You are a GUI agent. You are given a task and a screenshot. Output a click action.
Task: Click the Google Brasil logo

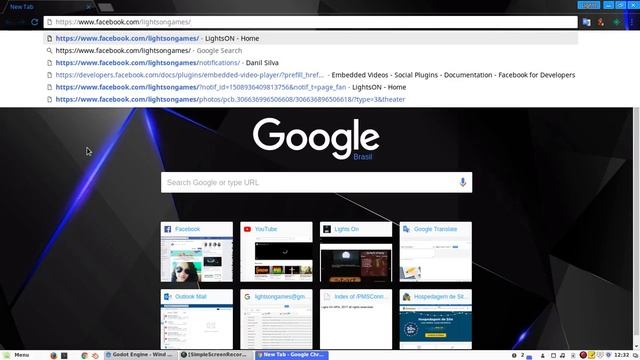316,139
